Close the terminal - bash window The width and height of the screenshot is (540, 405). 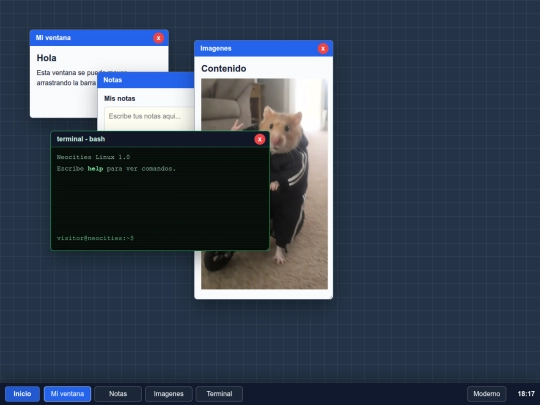[260, 139]
